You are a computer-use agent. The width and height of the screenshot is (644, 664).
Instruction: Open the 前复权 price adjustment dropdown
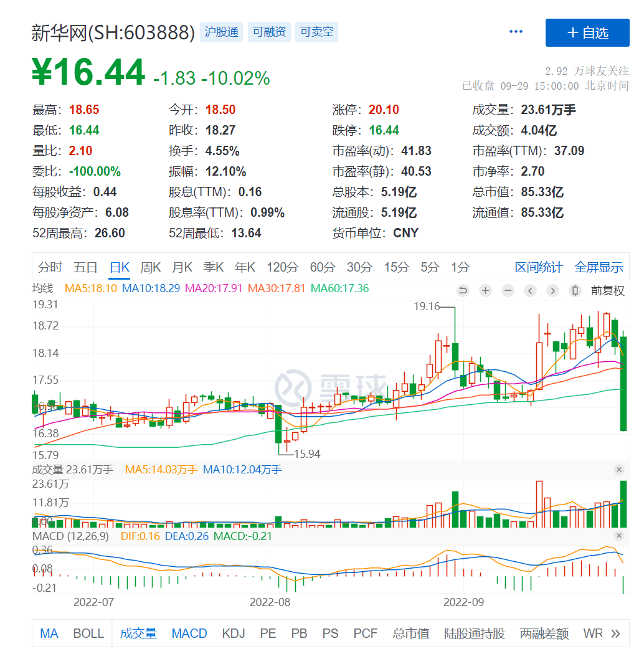tap(608, 290)
